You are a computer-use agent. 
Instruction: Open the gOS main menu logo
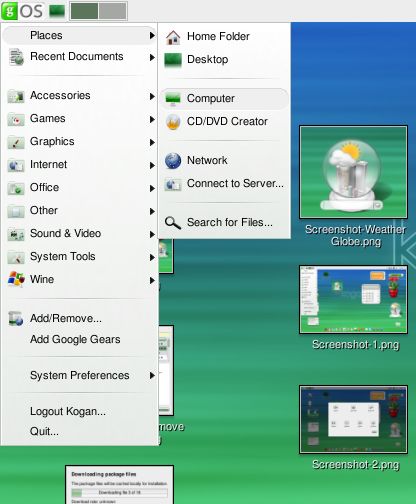pyautogui.click(x=22, y=11)
